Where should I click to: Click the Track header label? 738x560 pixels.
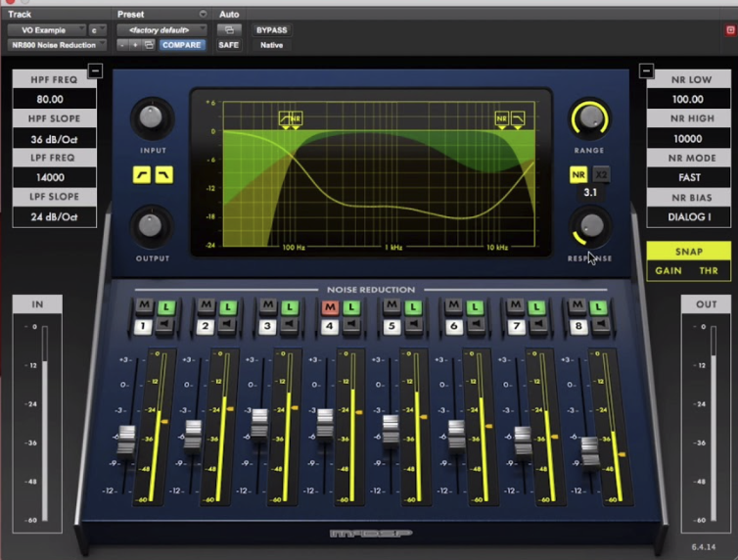20,14
